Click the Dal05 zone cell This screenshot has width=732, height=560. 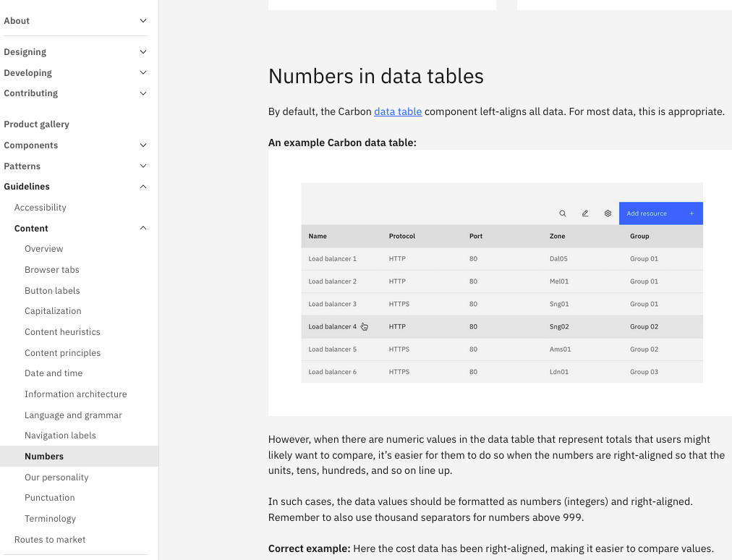tap(559, 259)
